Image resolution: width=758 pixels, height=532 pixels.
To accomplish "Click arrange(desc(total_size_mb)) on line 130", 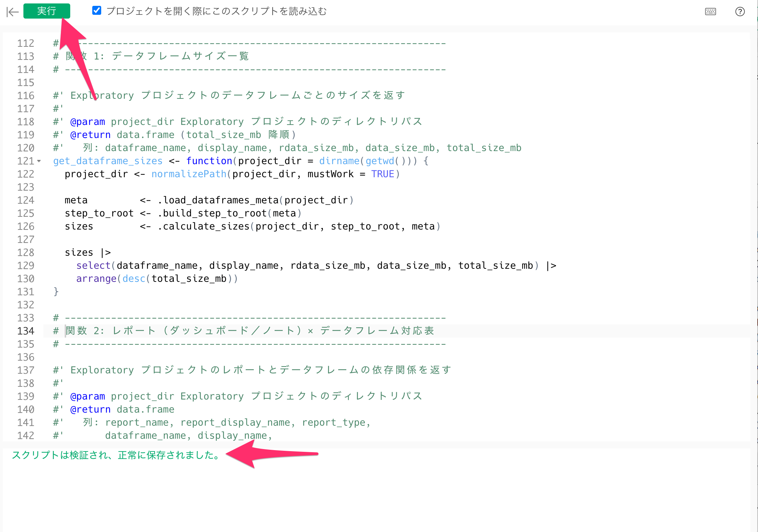I will (157, 279).
